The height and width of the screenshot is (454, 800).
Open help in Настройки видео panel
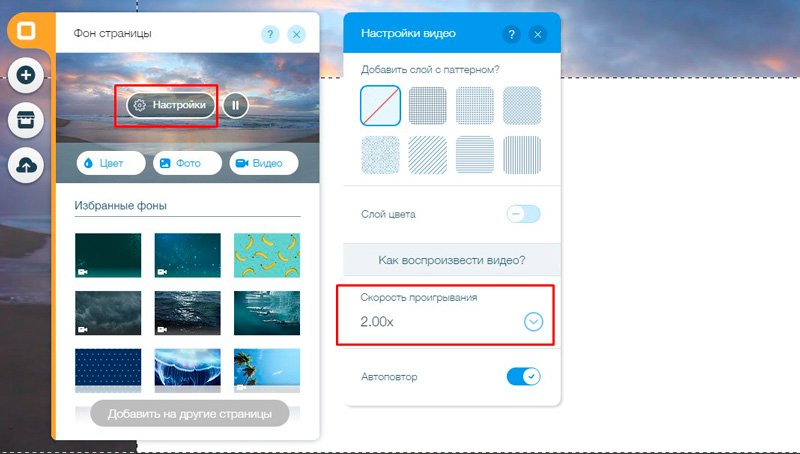(x=511, y=34)
